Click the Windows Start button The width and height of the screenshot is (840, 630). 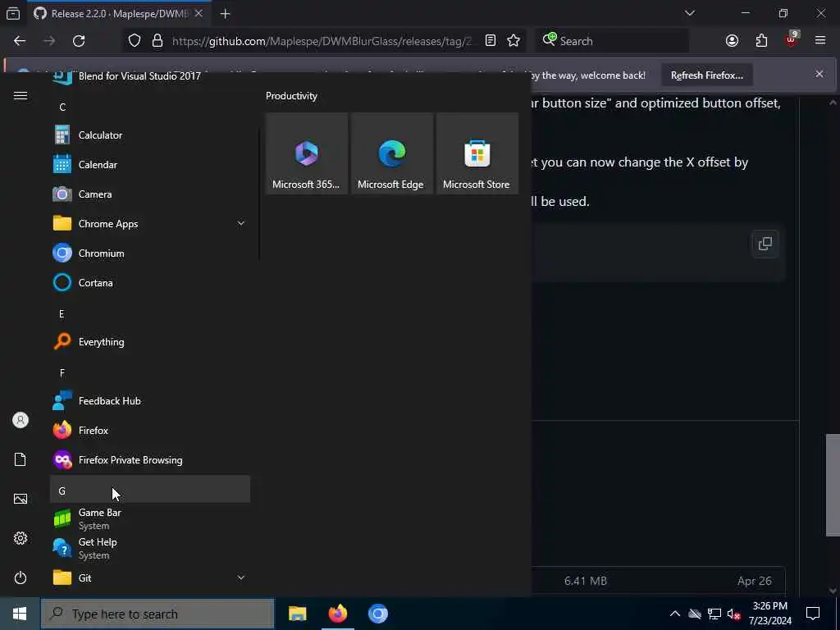tap(20, 614)
